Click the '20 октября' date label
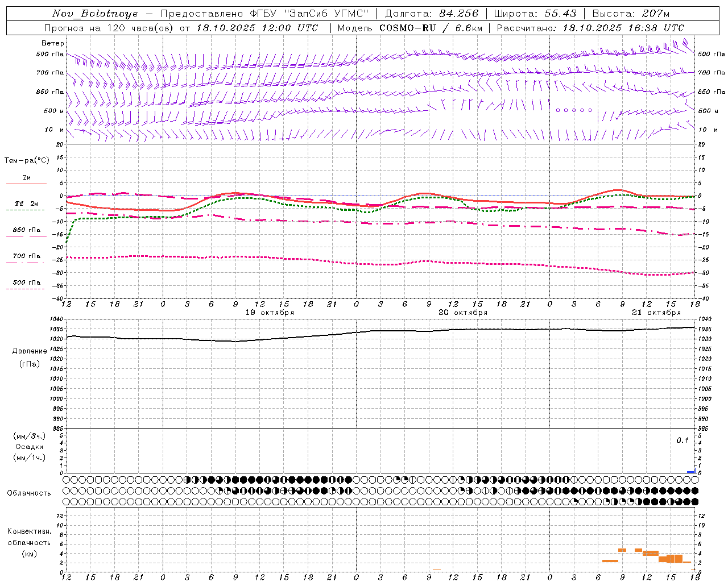The width and height of the screenshot is (728, 582). tap(463, 313)
